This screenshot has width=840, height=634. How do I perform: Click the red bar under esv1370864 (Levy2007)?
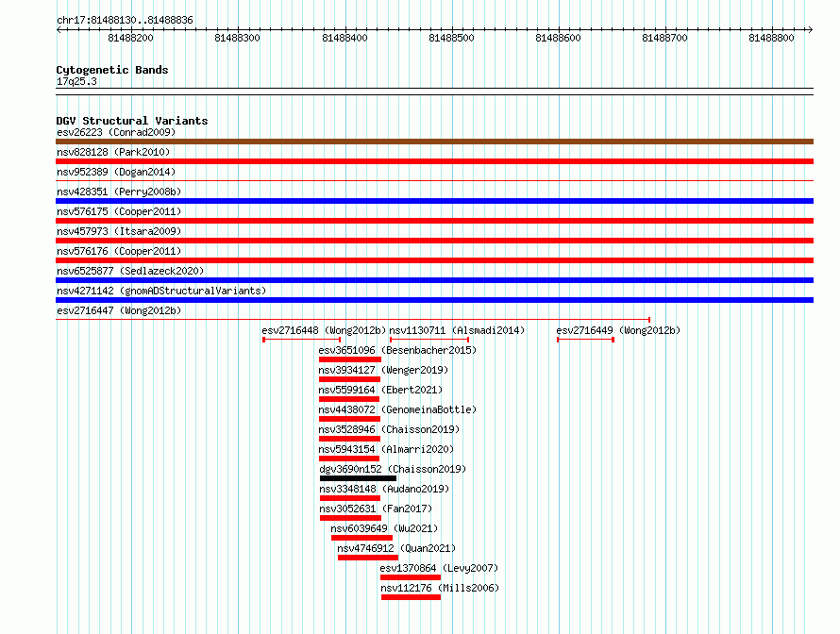411,577
